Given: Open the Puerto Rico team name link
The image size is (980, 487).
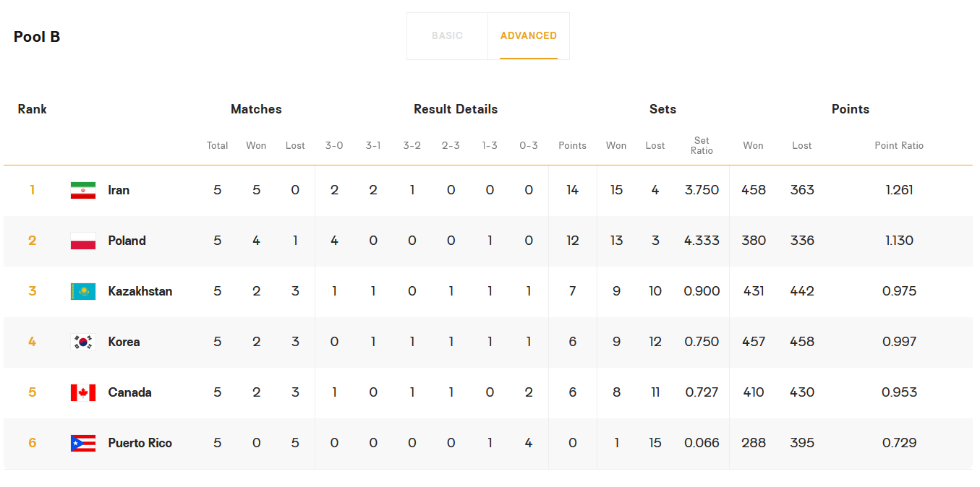Looking at the screenshot, I should 140,443.
